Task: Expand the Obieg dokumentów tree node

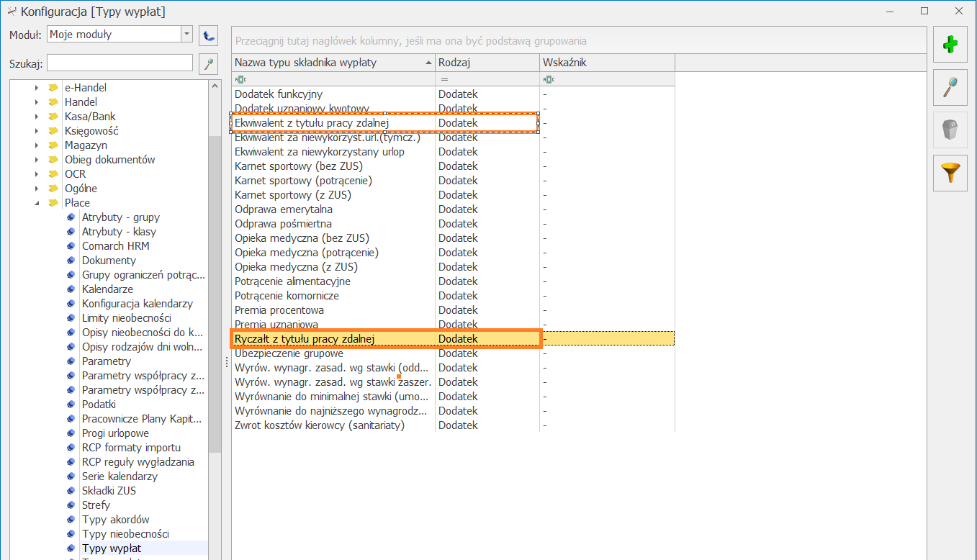Action: 36,160
